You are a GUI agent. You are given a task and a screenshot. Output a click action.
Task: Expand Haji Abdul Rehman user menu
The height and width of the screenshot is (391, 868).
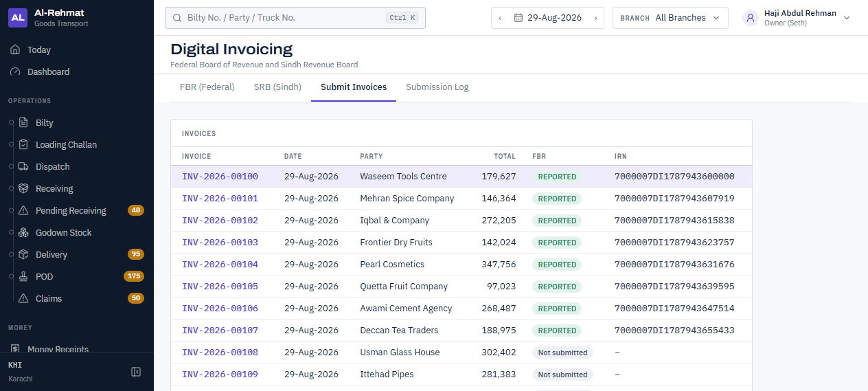797,18
